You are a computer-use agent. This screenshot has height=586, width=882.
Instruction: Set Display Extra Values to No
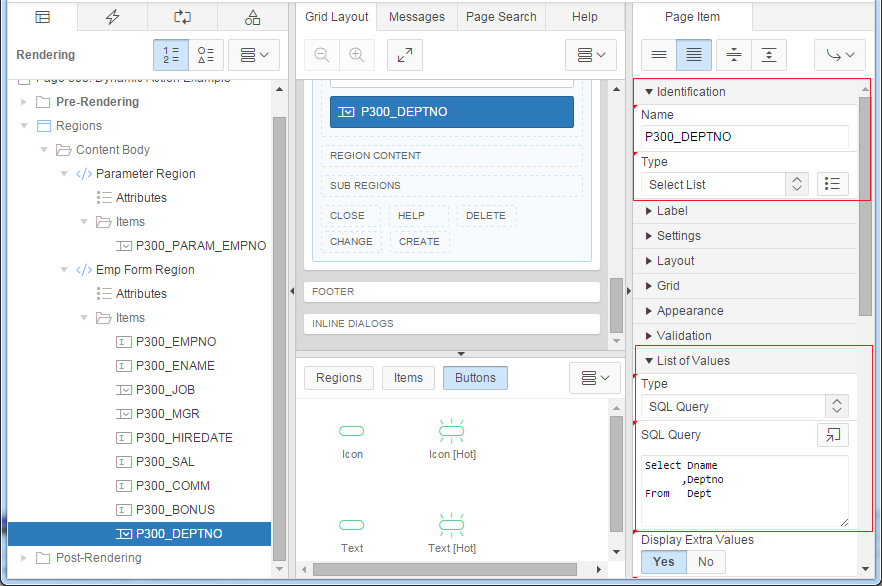pos(705,562)
